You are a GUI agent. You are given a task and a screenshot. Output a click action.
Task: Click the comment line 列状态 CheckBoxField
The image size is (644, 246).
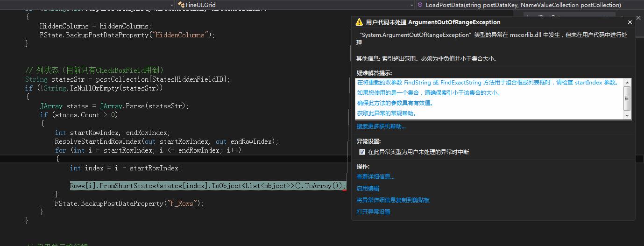(94, 70)
